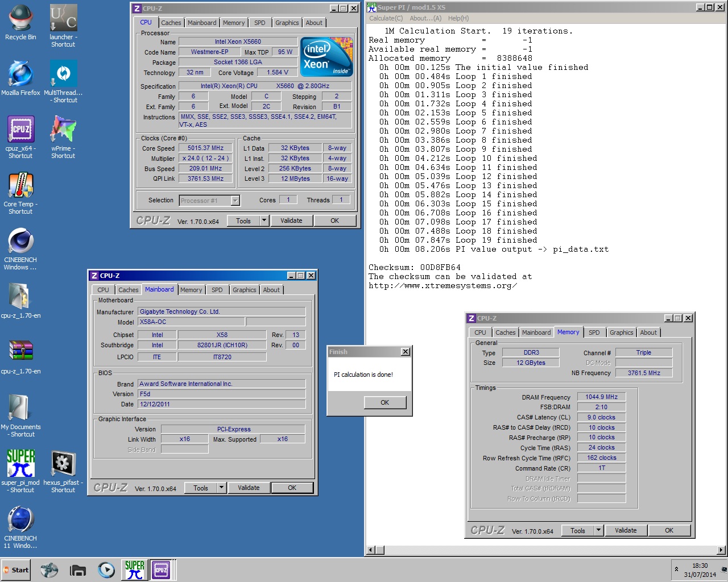Open Help(H) menu in Super PI
This screenshot has width=728, height=582.
tap(458, 18)
